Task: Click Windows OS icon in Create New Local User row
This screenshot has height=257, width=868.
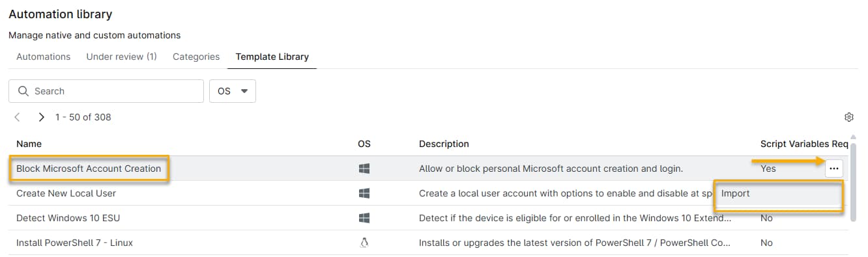Action: (364, 193)
